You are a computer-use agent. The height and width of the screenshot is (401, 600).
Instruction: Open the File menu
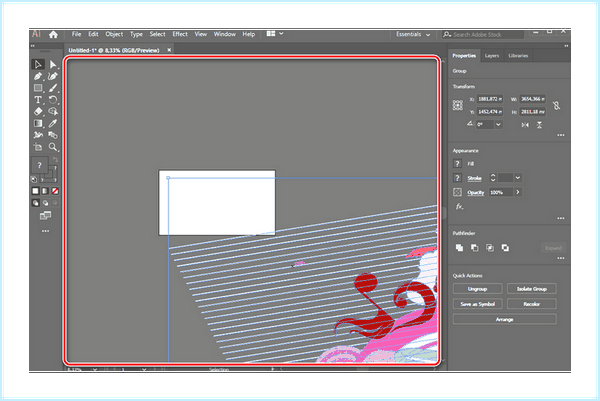77,34
